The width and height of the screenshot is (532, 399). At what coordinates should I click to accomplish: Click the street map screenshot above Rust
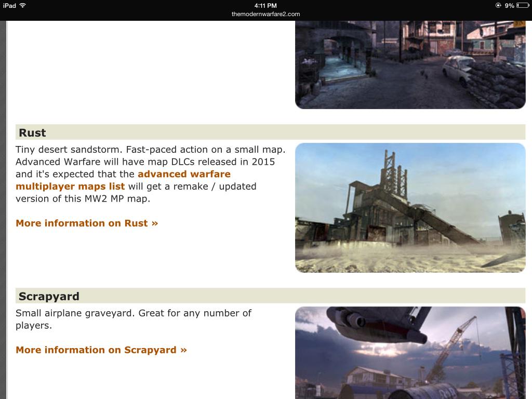coord(410,65)
